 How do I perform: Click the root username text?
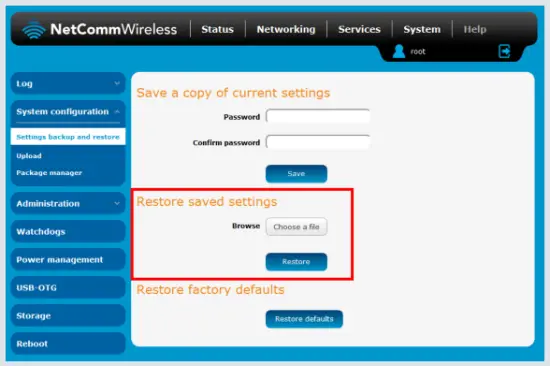(418, 52)
